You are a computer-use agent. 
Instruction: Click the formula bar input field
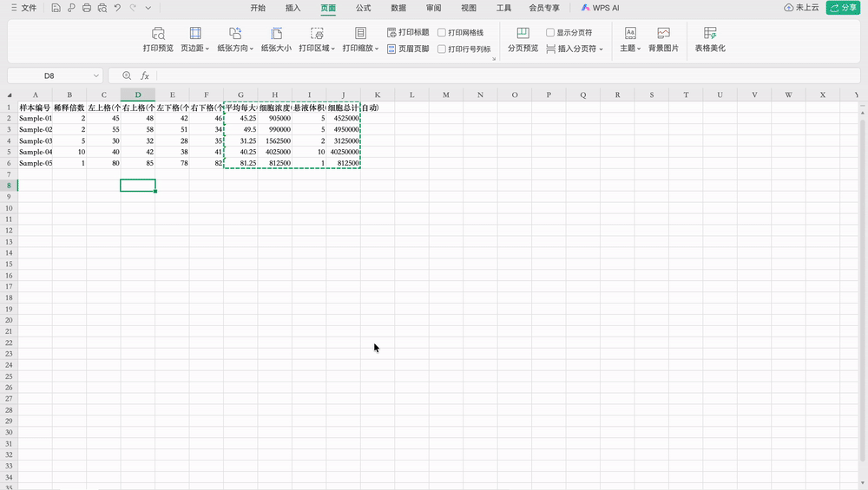tap(503, 76)
